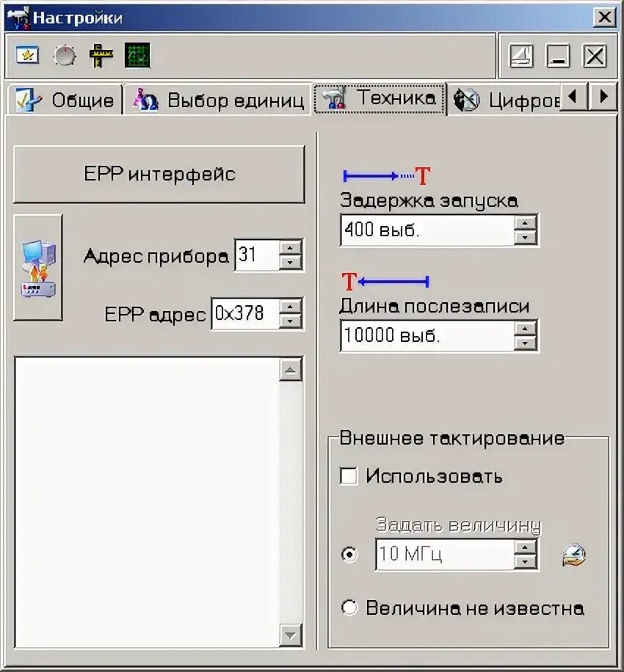624x672 pixels.
Task: Click the Длина послезаписи label text
Action: coord(434,306)
